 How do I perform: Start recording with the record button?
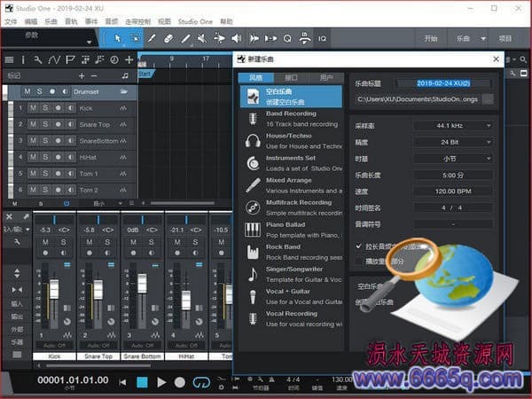[x=180, y=382]
